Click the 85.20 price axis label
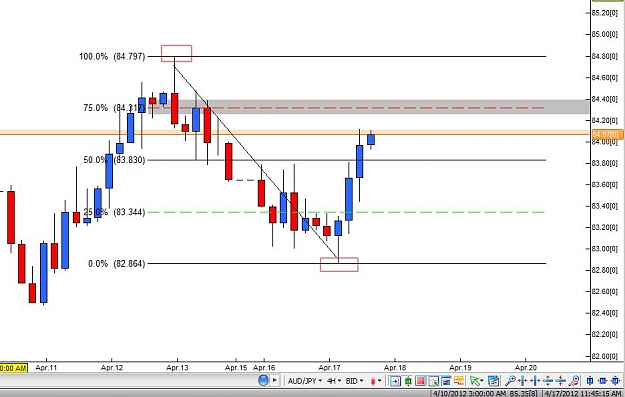 (x=605, y=13)
